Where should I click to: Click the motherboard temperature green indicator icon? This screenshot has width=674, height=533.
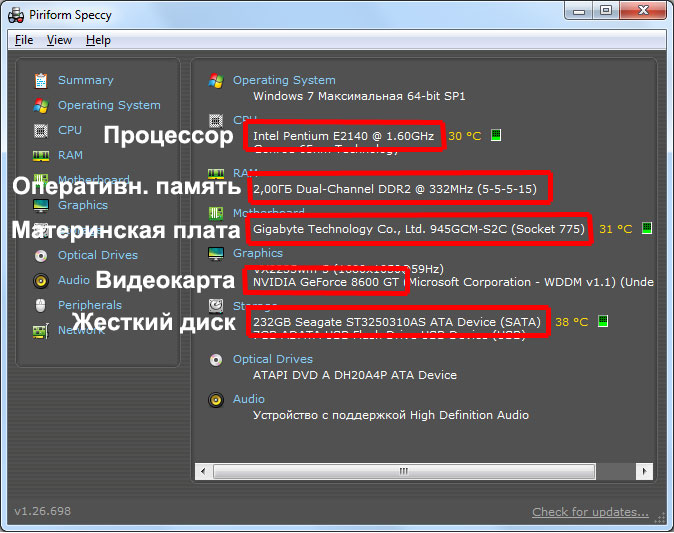[647, 228]
